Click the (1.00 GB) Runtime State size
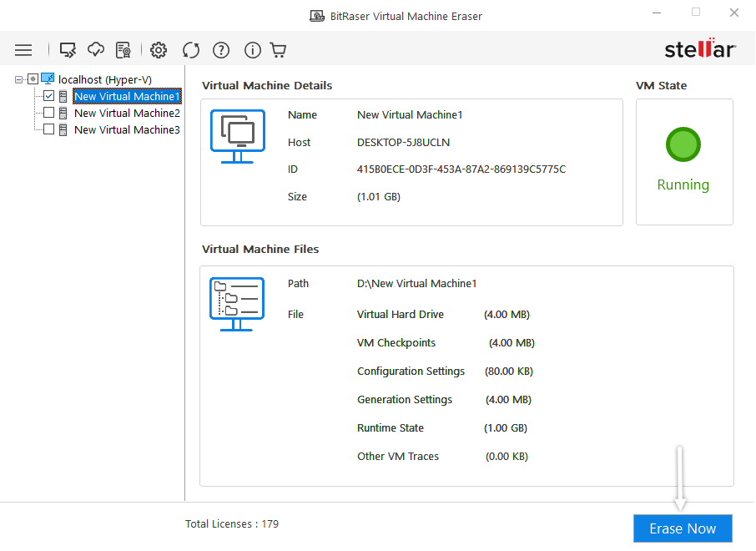The image size is (756, 551). (x=506, y=428)
